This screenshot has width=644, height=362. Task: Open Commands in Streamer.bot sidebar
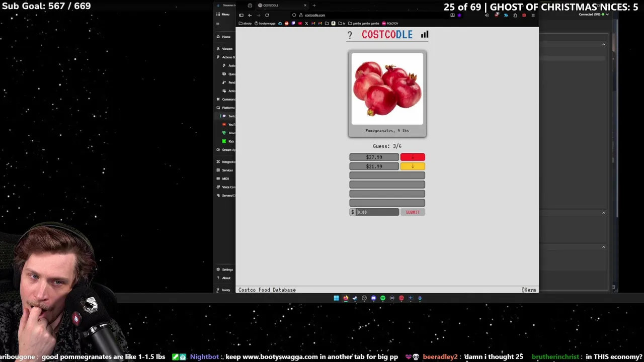click(x=225, y=99)
